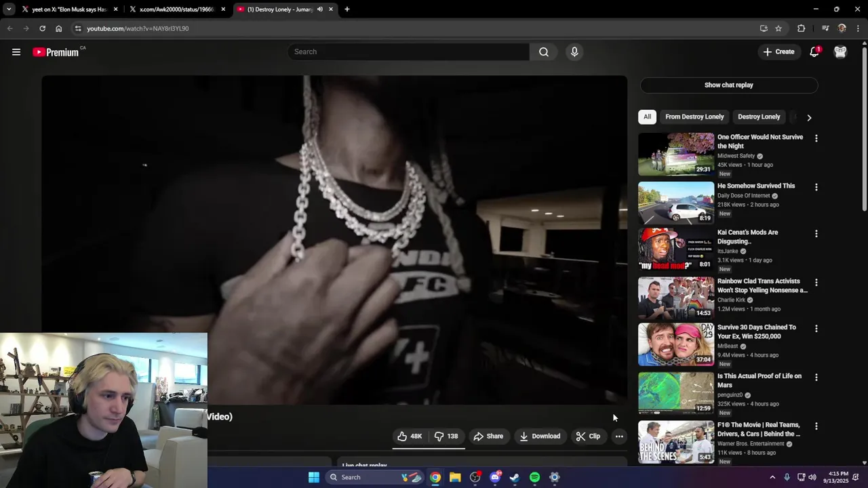Clip the video
Viewport: 868px width, 488px height.
tap(588, 436)
